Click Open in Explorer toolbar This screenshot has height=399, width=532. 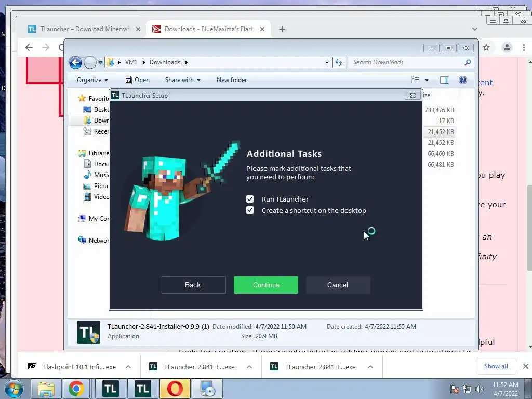pyautogui.click(x=137, y=80)
